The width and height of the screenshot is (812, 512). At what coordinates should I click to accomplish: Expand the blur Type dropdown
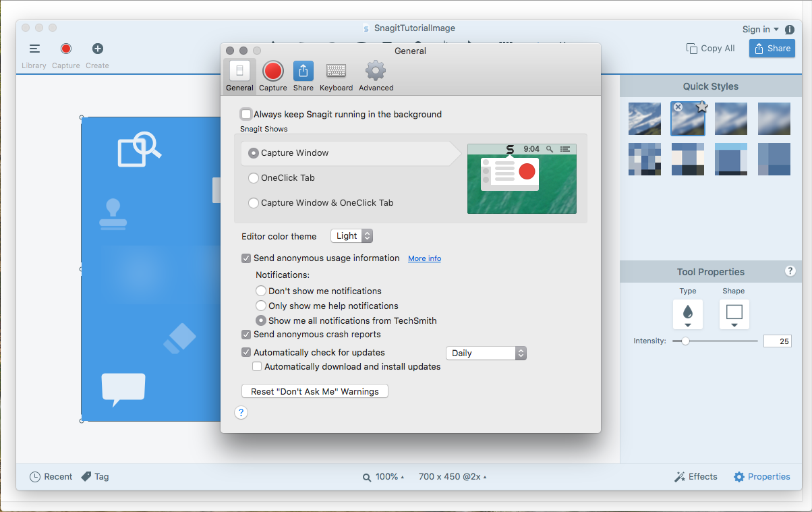688,314
